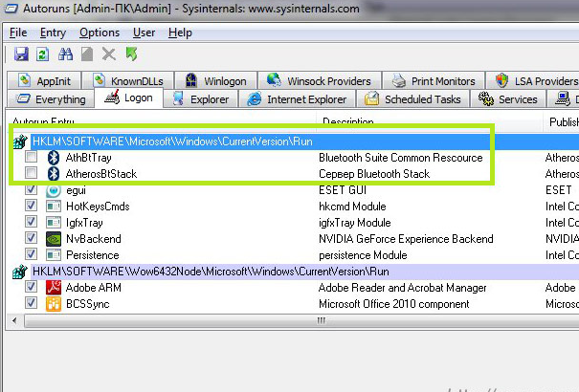Open the Winsock Providers tab
Image resolution: width=579 pixels, height=392 pixels.
[x=319, y=80]
